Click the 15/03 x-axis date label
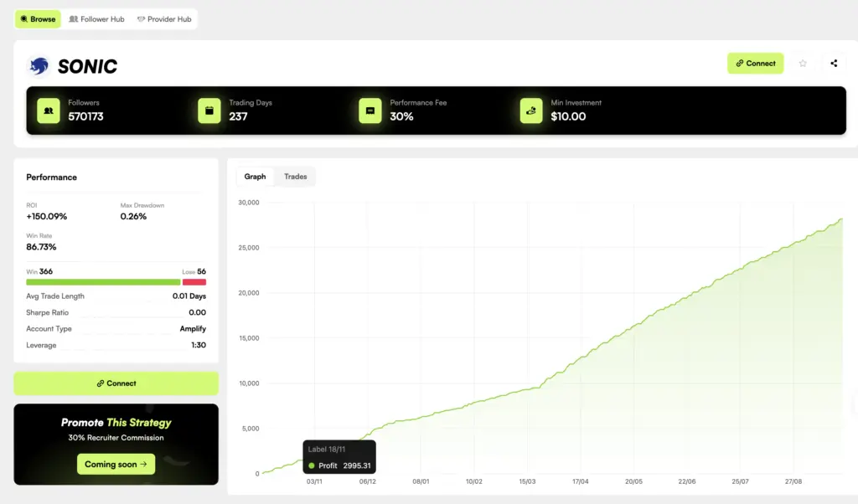858x504 pixels. (527, 481)
